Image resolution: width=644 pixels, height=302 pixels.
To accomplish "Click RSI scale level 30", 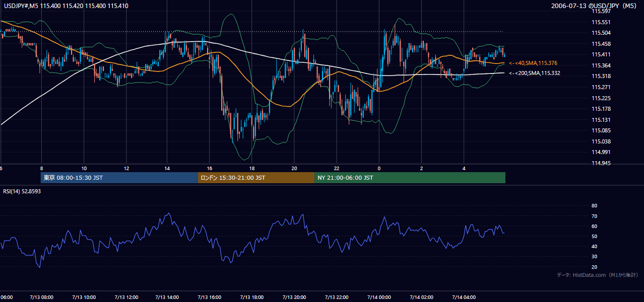I will click(594, 257).
